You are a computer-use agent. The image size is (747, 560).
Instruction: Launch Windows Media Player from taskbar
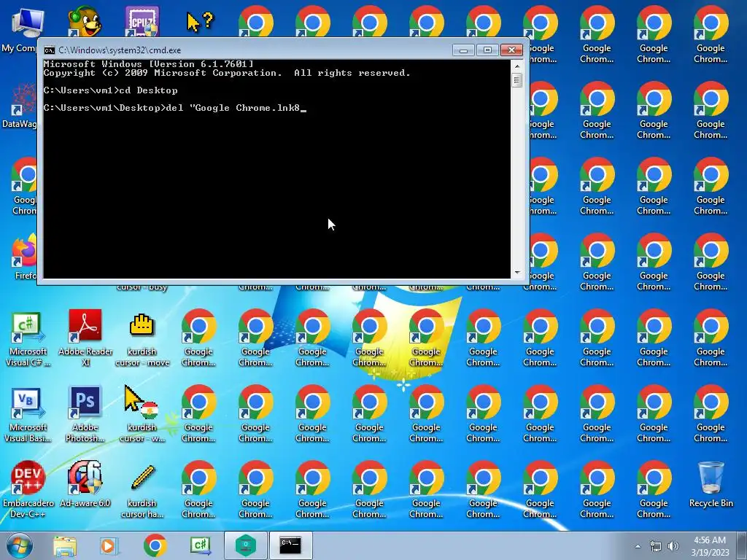click(x=109, y=545)
